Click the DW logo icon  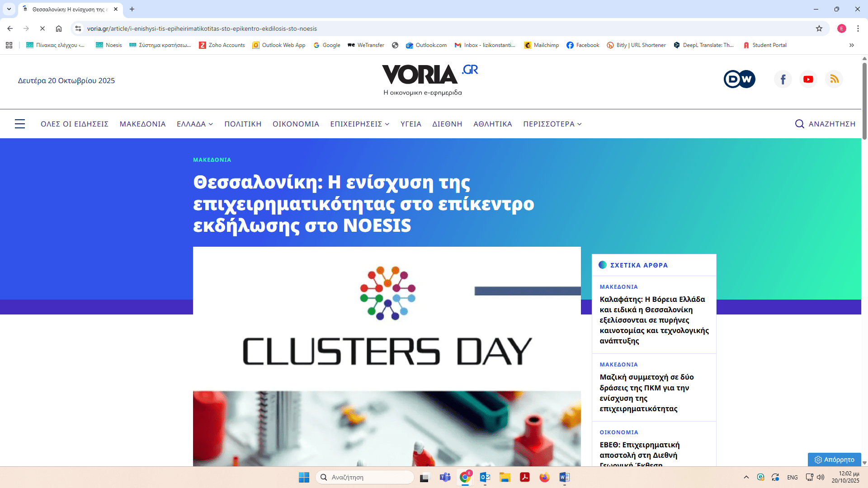[739, 80]
